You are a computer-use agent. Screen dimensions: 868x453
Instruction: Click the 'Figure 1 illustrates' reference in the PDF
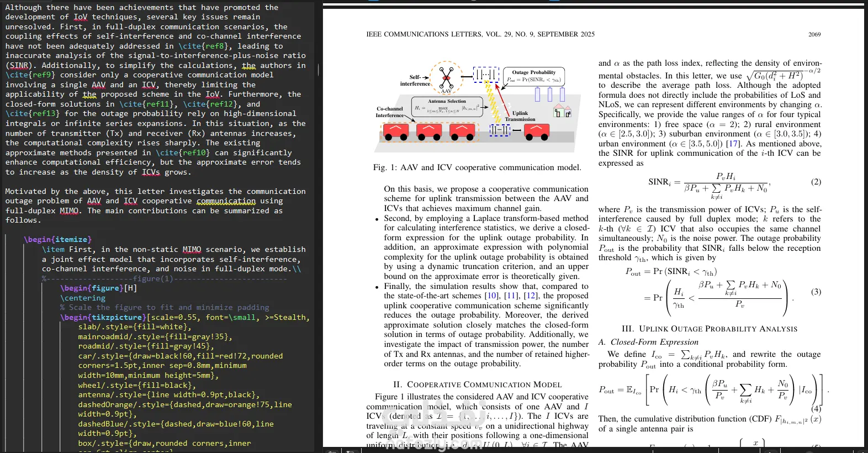[x=405, y=397]
